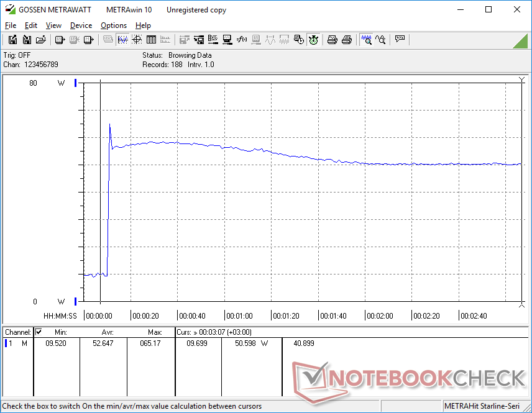This screenshot has height=413, width=532.
Task: Click the Records: 188 status text
Action: 162,65
